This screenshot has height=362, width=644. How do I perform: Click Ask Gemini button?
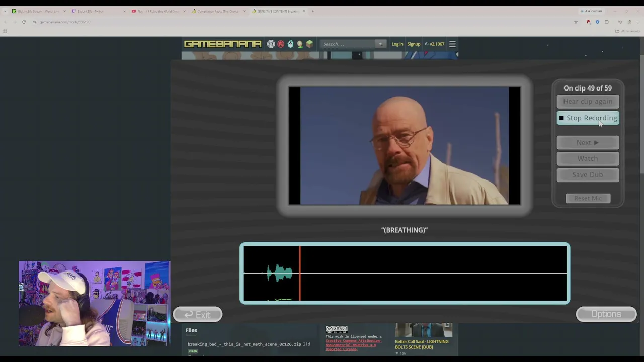591,11
